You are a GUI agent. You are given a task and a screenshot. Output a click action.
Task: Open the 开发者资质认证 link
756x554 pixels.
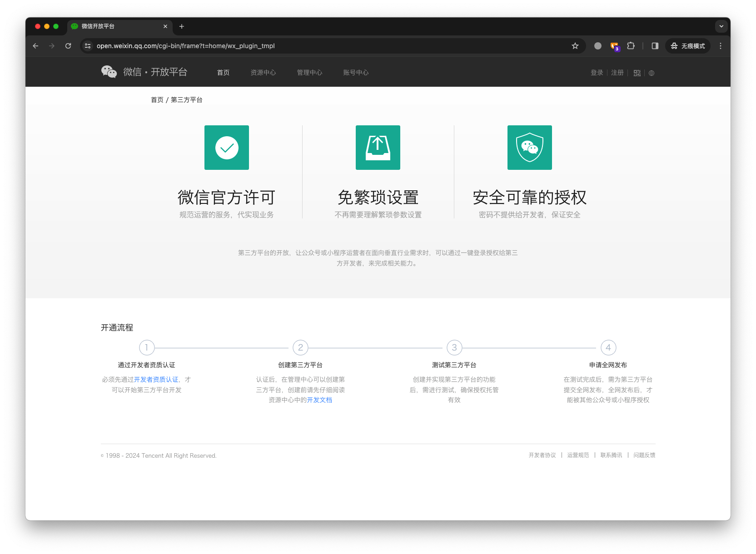click(156, 380)
